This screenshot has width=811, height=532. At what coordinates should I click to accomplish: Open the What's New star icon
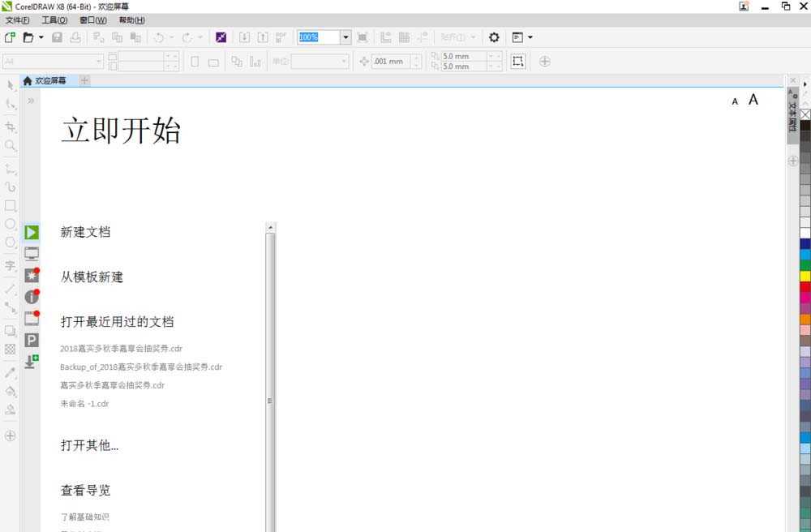(31, 275)
